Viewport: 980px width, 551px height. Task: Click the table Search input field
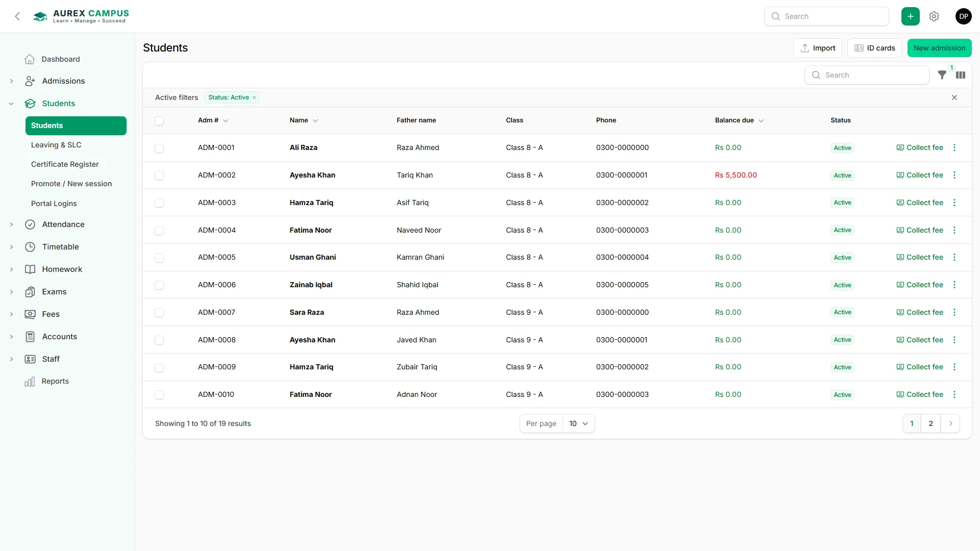pyautogui.click(x=867, y=75)
